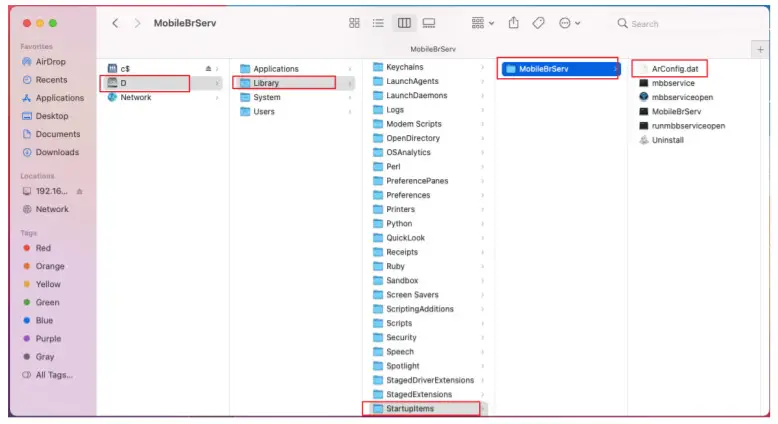The height and width of the screenshot is (424, 778).
Task: Open the More actions ellipsis menu
Action: pos(569,23)
